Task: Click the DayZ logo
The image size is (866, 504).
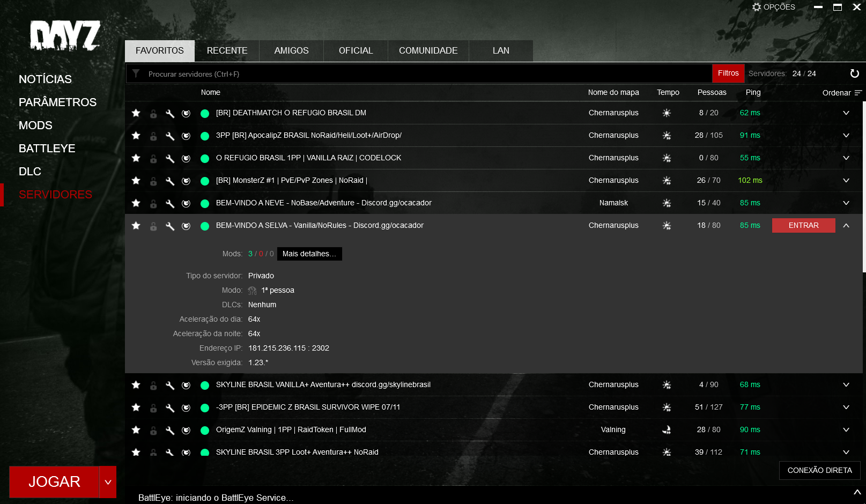Action: click(65, 36)
